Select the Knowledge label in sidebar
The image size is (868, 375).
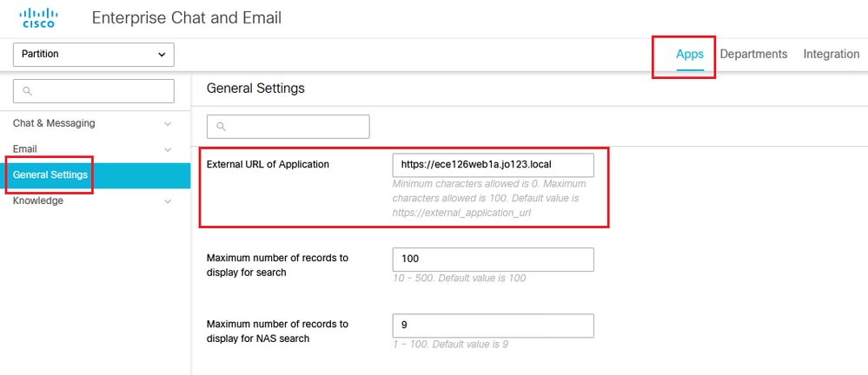coord(37,201)
